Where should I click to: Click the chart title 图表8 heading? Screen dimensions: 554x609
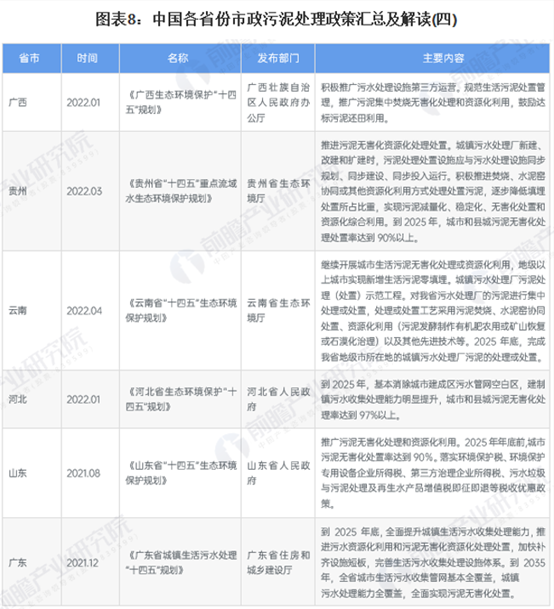[x=276, y=19]
